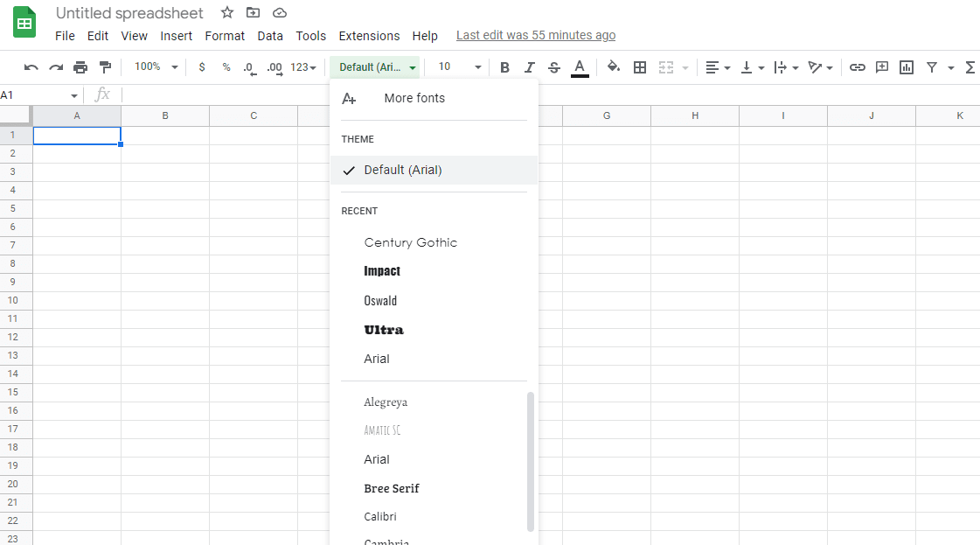The width and height of the screenshot is (980, 545).
Task: Click the font list scrollbar
Action: coord(531,462)
